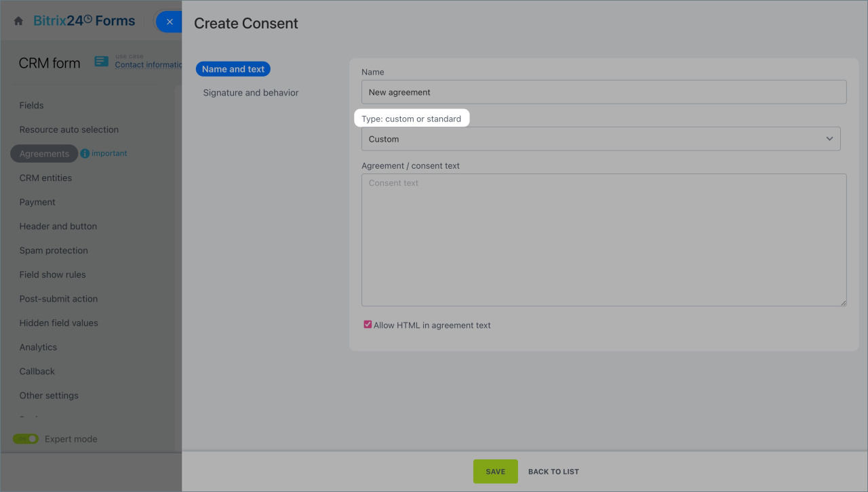This screenshot has height=492, width=868.
Task: Click the chevron arrow in Type selector
Action: [x=829, y=139]
